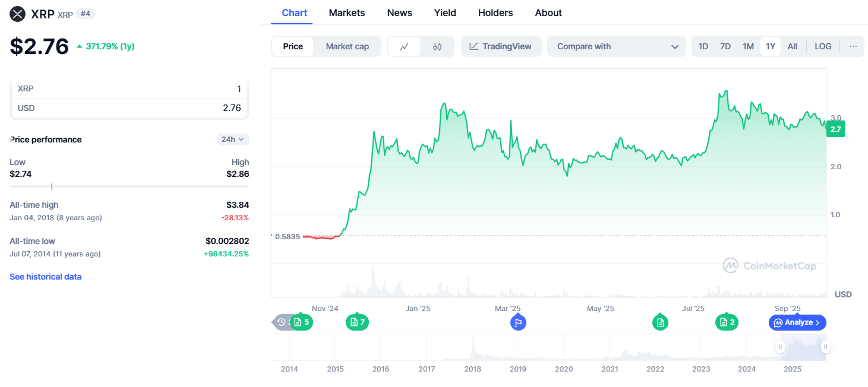This screenshot has height=387, width=868.
Task: Select the 1M time range
Action: pyautogui.click(x=748, y=46)
